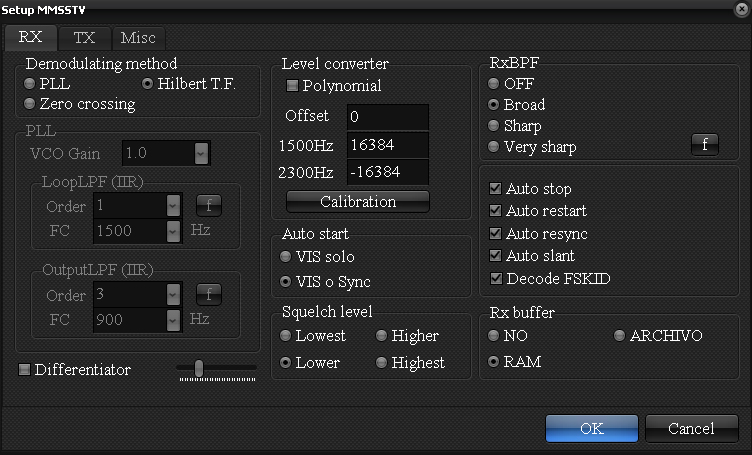Image resolution: width=752 pixels, height=455 pixels.
Task: Click the LoopLPF 'f' graph button
Action: click(209, 206)
